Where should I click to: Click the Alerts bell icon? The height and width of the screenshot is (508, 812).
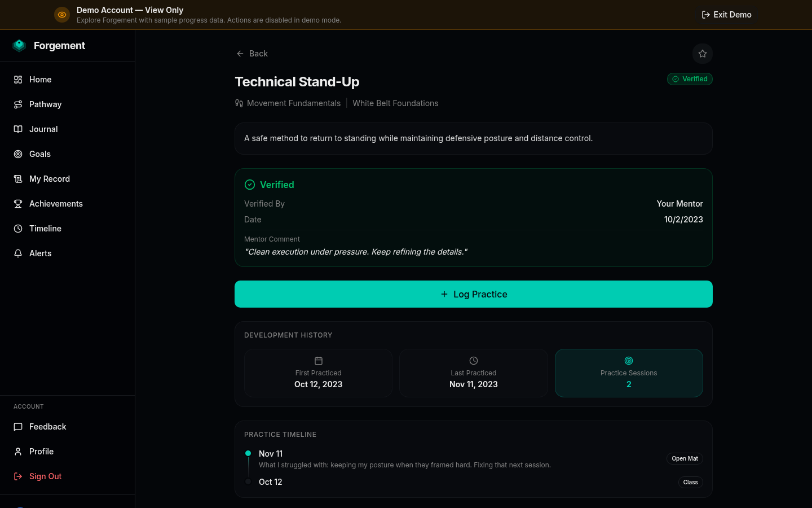[x=18, y=253]
